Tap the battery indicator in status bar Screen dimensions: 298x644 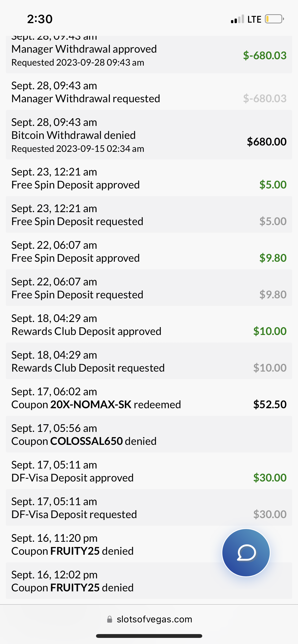coord(274,19)
